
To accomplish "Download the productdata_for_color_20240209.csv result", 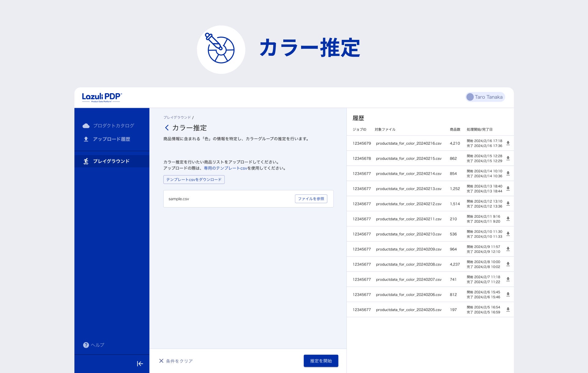I will point(508,249).
